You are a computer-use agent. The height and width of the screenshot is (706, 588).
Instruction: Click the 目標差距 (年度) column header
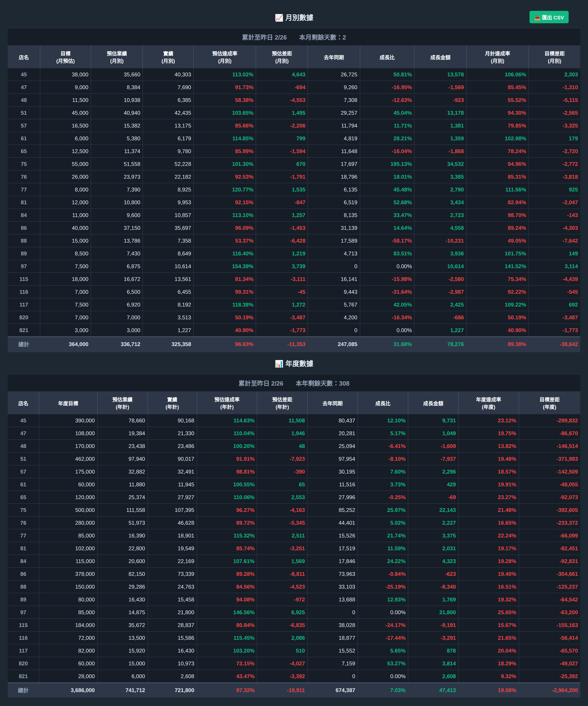point(549,403)
